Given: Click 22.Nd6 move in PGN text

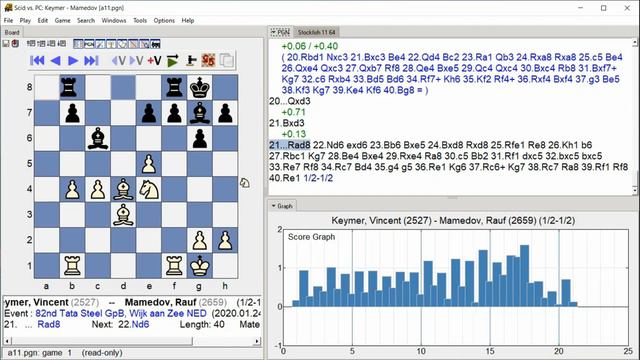Looking at the screenshot, I should (x=329, y=145).
